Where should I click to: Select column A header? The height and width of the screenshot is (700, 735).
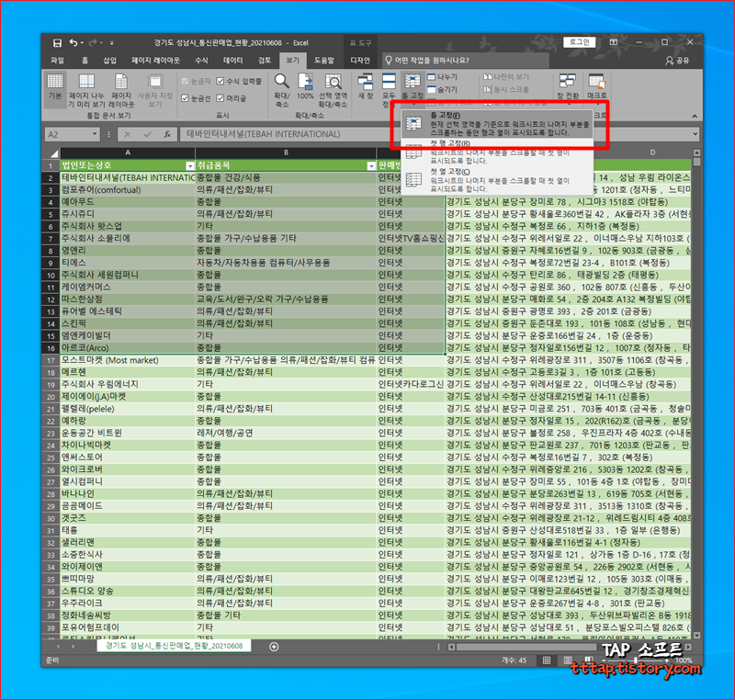tap(128, 152)
